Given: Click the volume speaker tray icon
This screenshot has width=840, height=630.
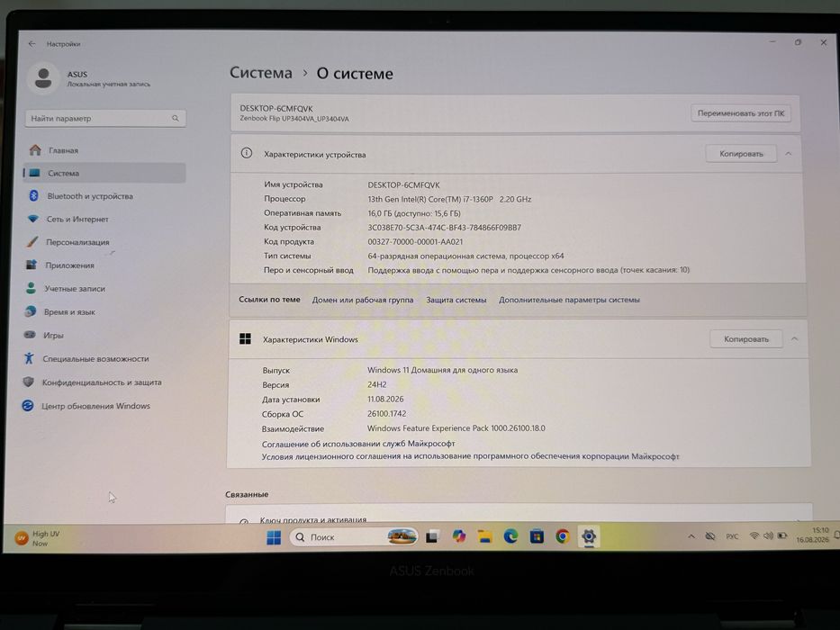Looking at the screenshot, I should (x=768, y=535).
